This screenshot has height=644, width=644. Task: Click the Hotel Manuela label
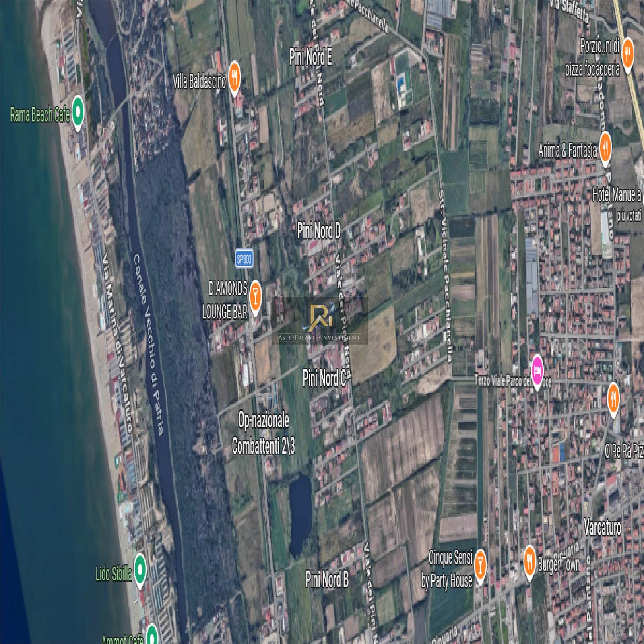616,195
